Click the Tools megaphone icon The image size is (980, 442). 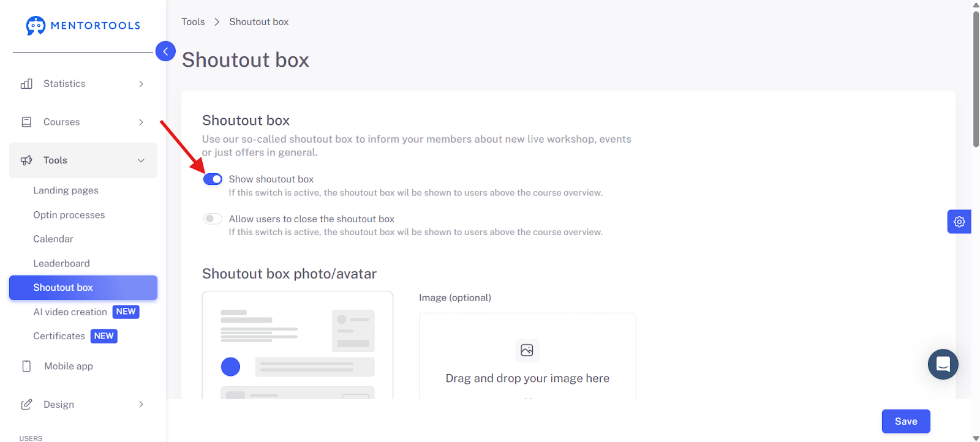pos(26,160)
